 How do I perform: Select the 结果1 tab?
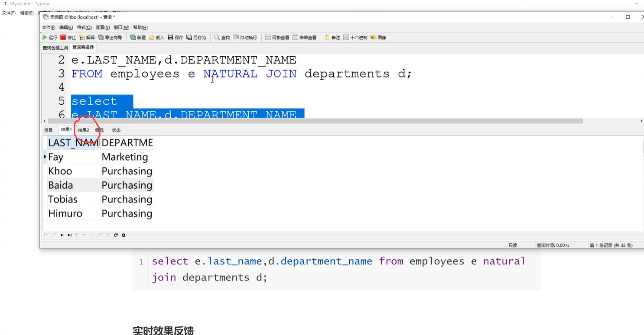[x=66, y=130]
